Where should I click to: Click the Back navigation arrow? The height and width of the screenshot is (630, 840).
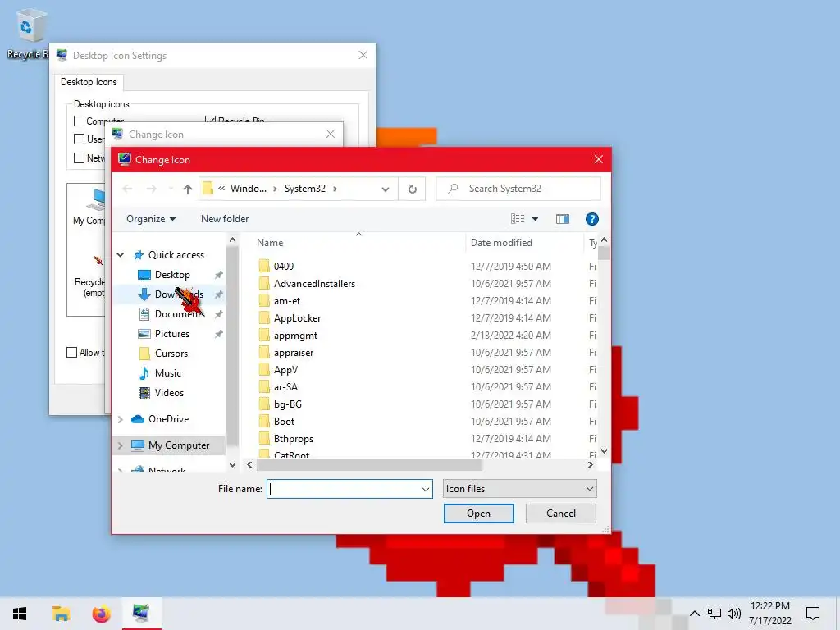pyautogui.click(x=127, y=189)
